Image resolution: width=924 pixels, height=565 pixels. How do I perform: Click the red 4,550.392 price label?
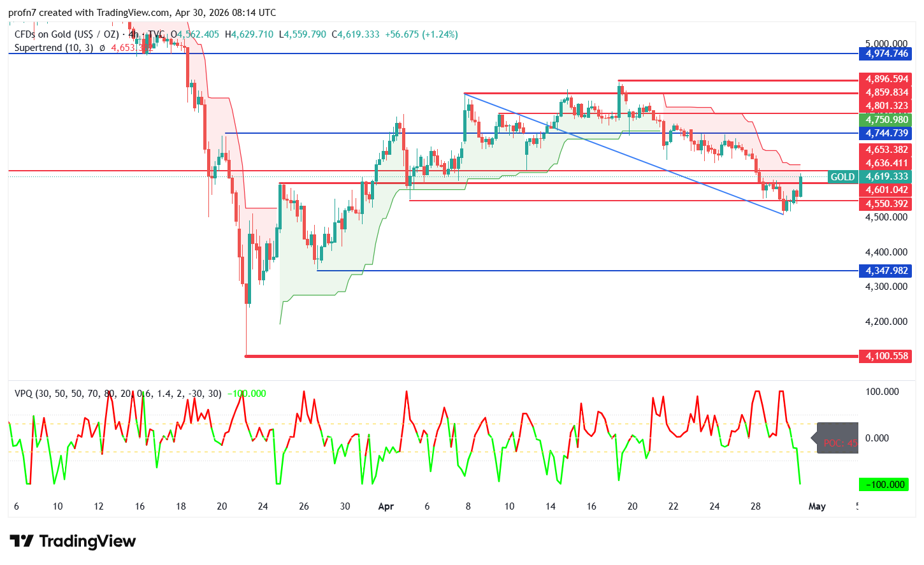pyautogui.click(x=886, y=204)
